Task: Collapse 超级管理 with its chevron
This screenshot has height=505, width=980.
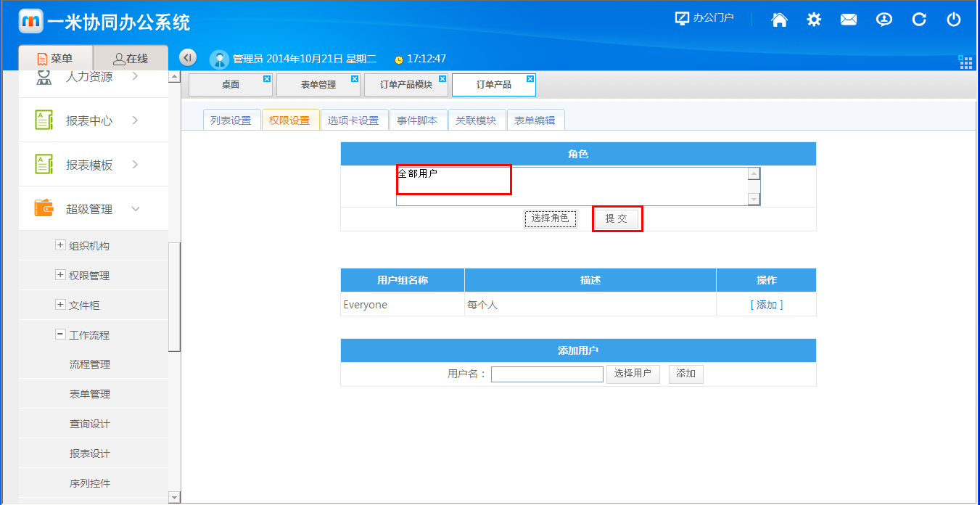Action: [x=135, y=209]
